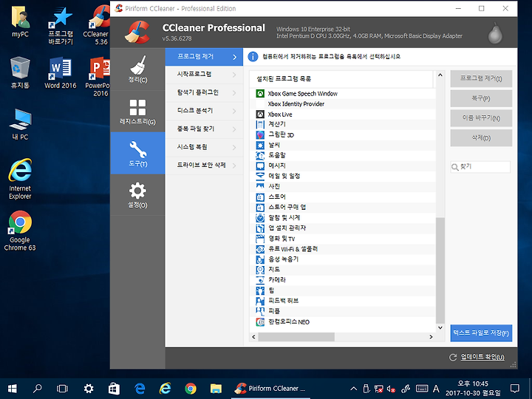Click the 이름 바꾸기(N) rename button

[x=481, y=118]
